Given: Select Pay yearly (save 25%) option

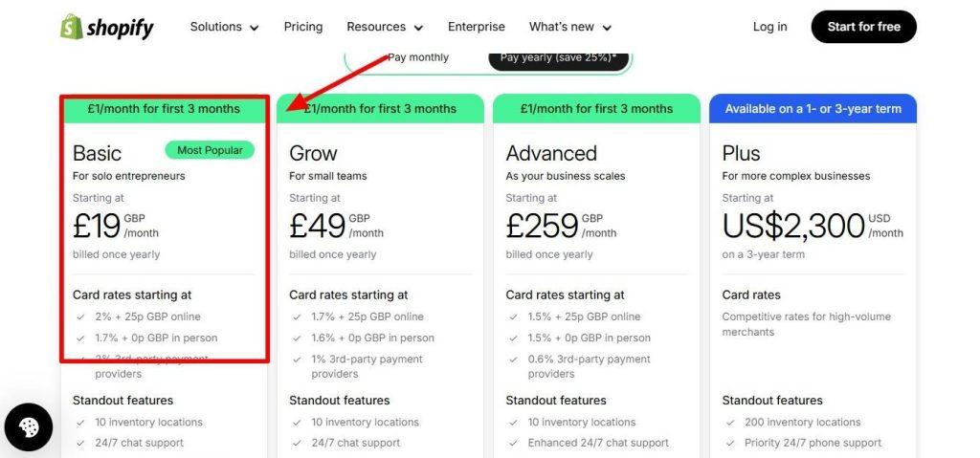Looking at the screenshot, I should [x=558, y=57].
